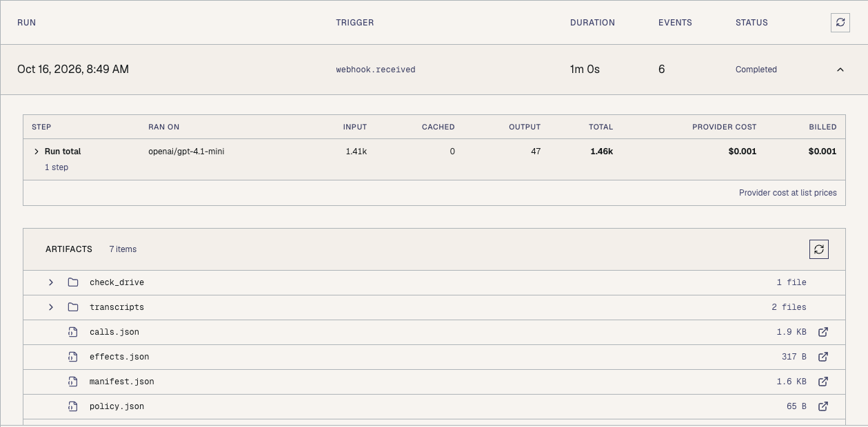Click the DURATION column header
The width and height of the screenshot is (868, 427).
[x=592, y=23]
